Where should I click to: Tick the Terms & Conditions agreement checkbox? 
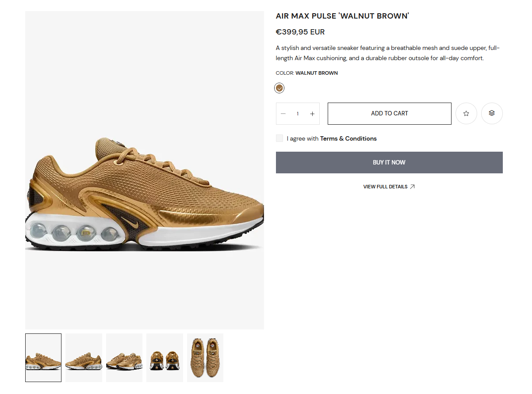(279, 138)
